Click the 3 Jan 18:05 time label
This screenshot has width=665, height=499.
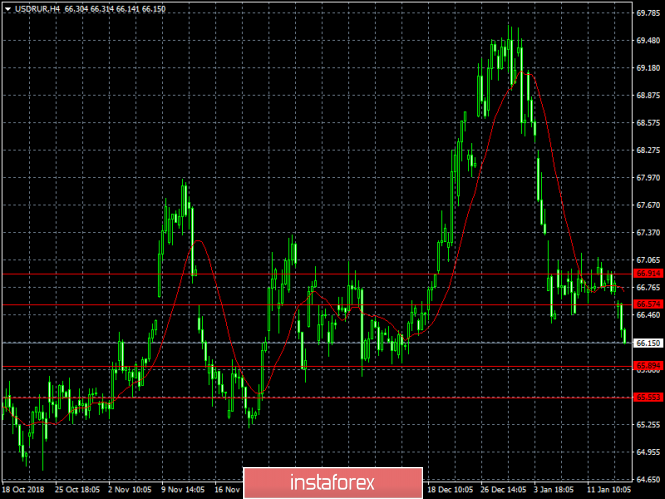[554, 490]
